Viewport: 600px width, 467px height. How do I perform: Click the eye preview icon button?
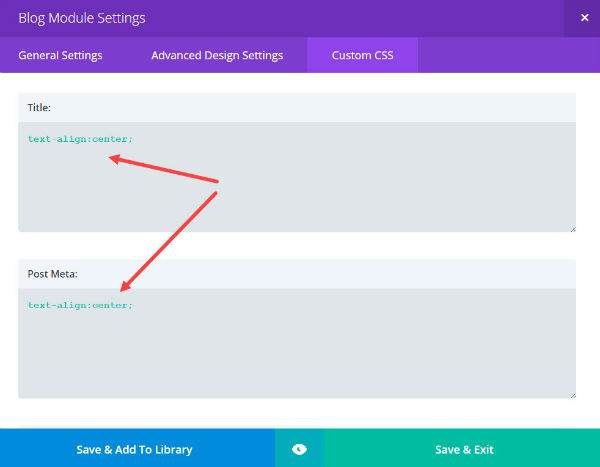point(299,448)
